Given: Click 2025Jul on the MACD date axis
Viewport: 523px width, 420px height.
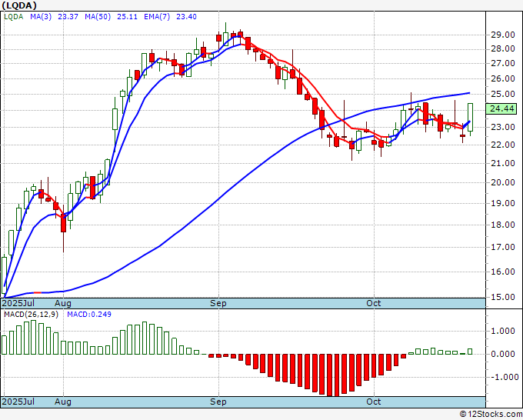Looking at the screenshot, I should tap(18, 402).
